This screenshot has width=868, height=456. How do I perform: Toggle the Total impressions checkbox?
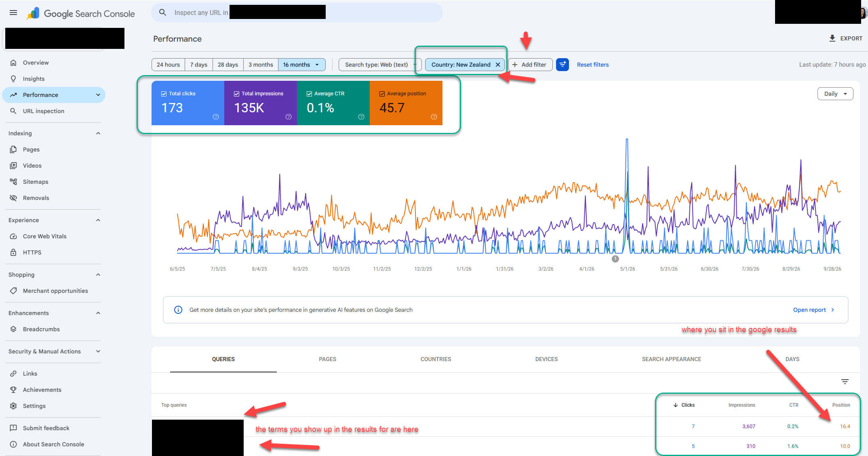pos(236,94)
